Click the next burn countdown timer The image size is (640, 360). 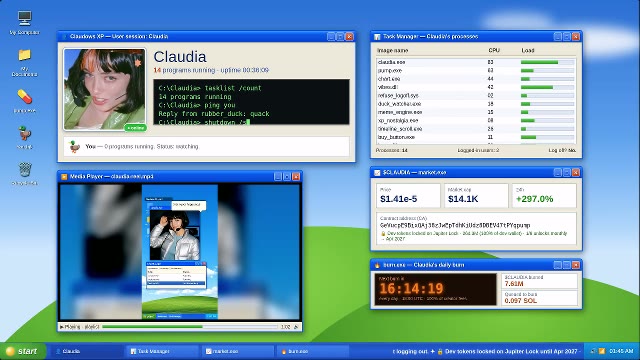pyautogui.click(x=411, y=289)
